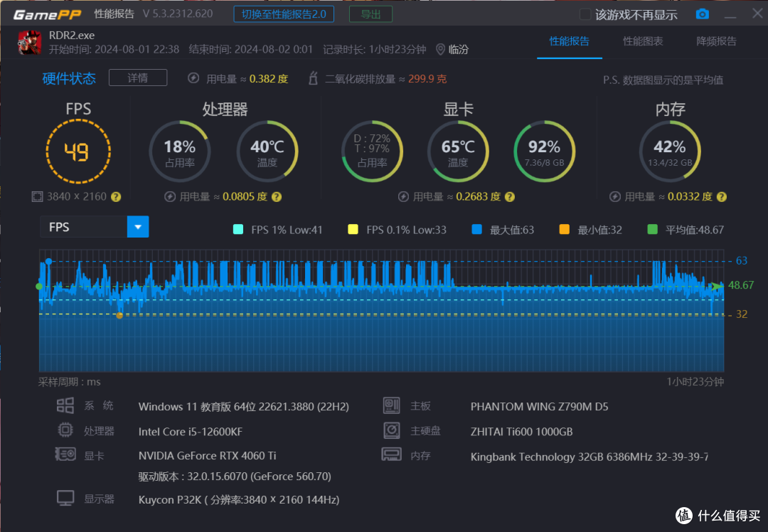This screenshot has width=768, height=532.
Task: Click the GPU D:72% T:97% usage gauge
Action: [372, 151]
